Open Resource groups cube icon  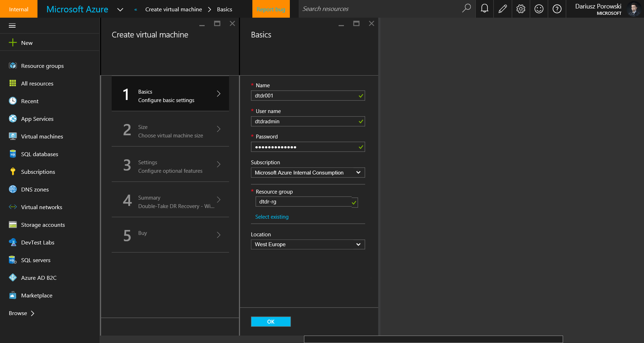13,66
